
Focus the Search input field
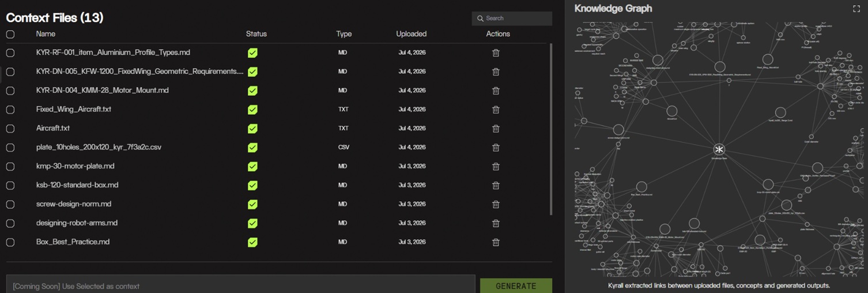(x=512, y=18)
